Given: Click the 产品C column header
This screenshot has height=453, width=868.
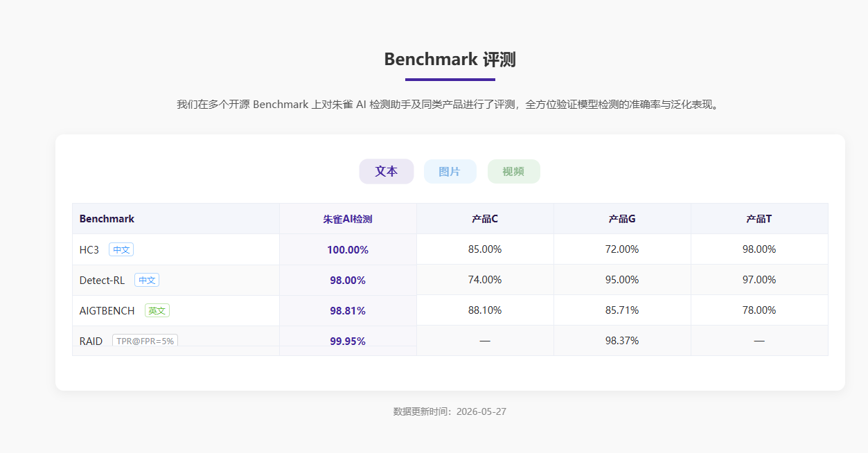Looking at the screenshot, I should 485,219.
